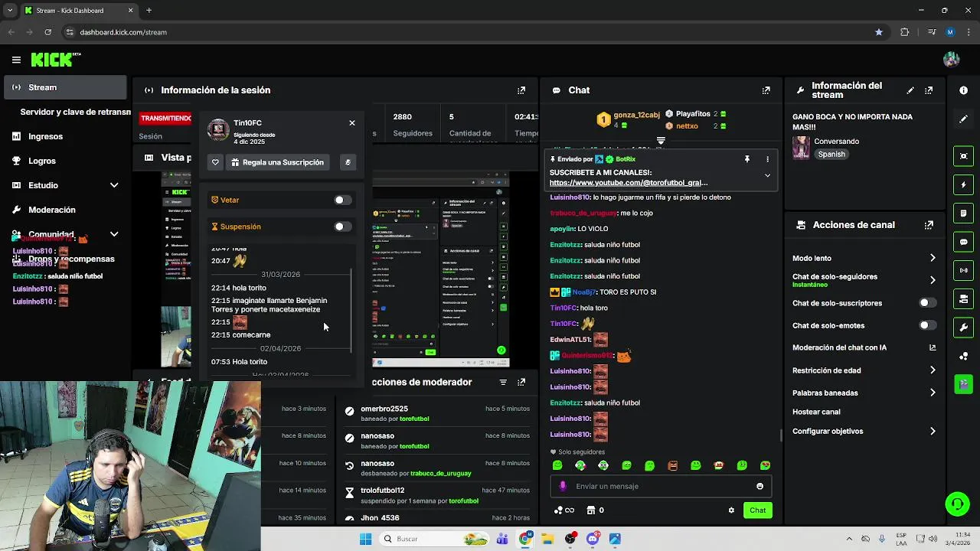Click the green support headset button
This screenshot has height=551, width=980.
(x=957, y=504)
